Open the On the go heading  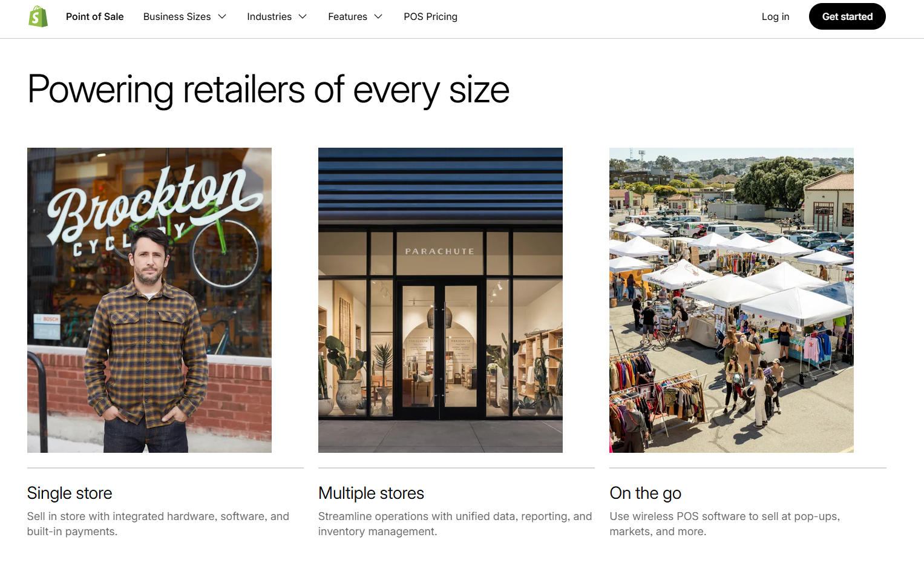coord(645,493)
